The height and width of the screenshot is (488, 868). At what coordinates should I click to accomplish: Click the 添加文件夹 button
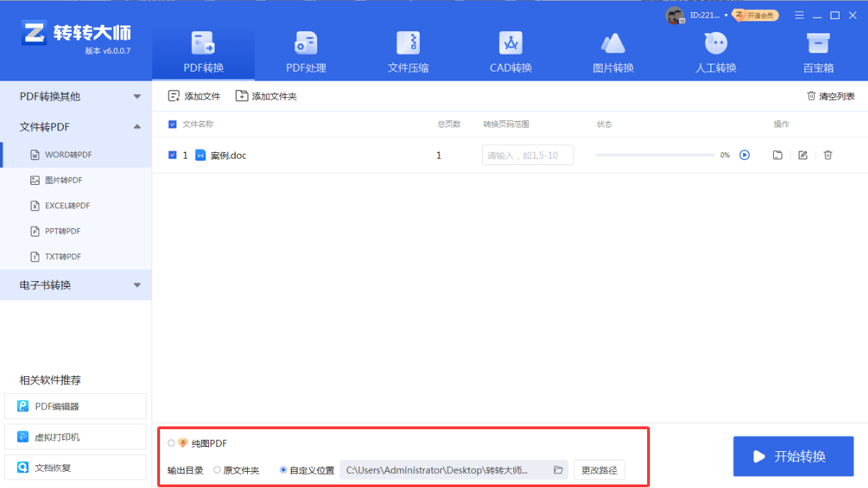point(266,96)
